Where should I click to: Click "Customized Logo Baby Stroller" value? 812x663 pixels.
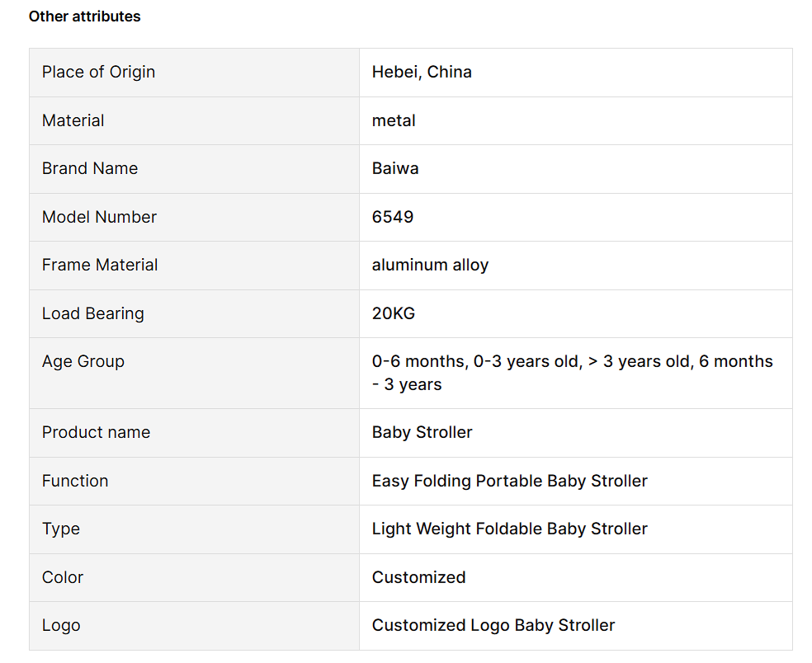(493, 625)
